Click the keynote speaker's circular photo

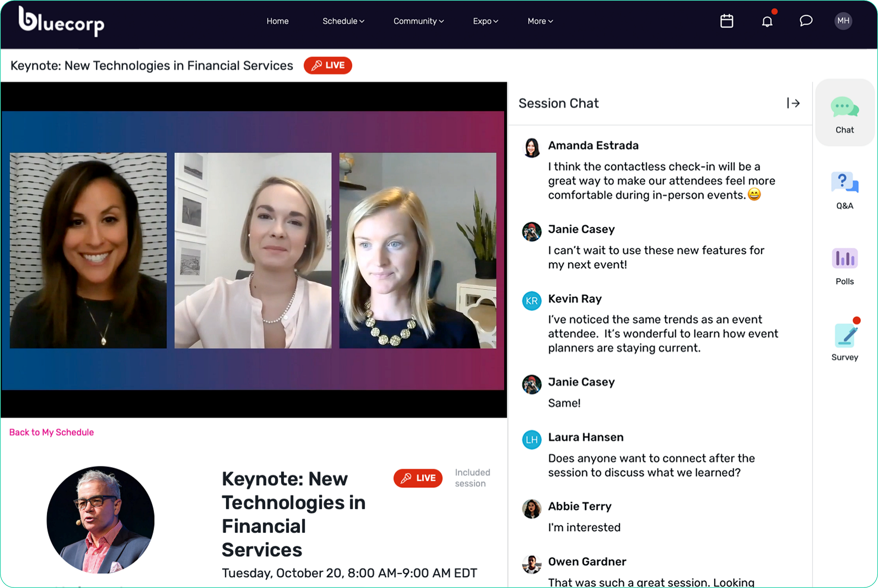100,519
